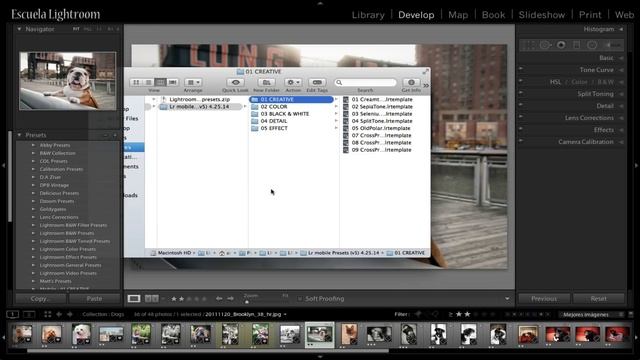
Task: Toggle Camera Calibration panel on/off switch
Action: [x=521, y=140]
